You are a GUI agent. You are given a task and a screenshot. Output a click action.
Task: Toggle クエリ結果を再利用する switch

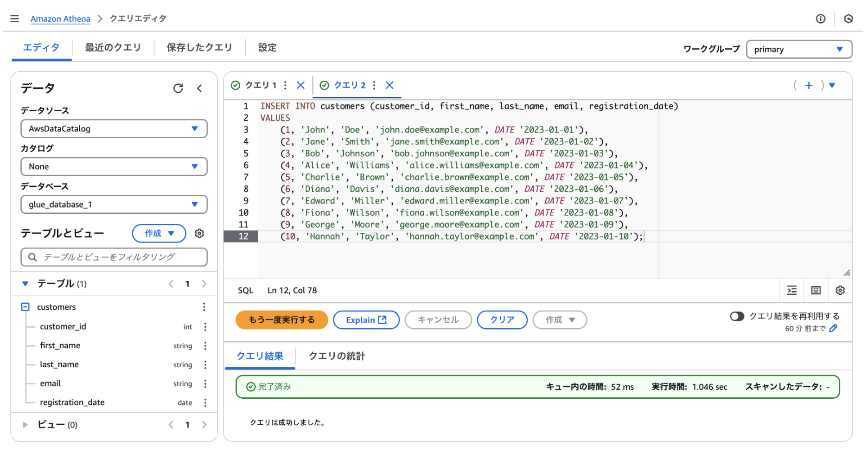737,316
